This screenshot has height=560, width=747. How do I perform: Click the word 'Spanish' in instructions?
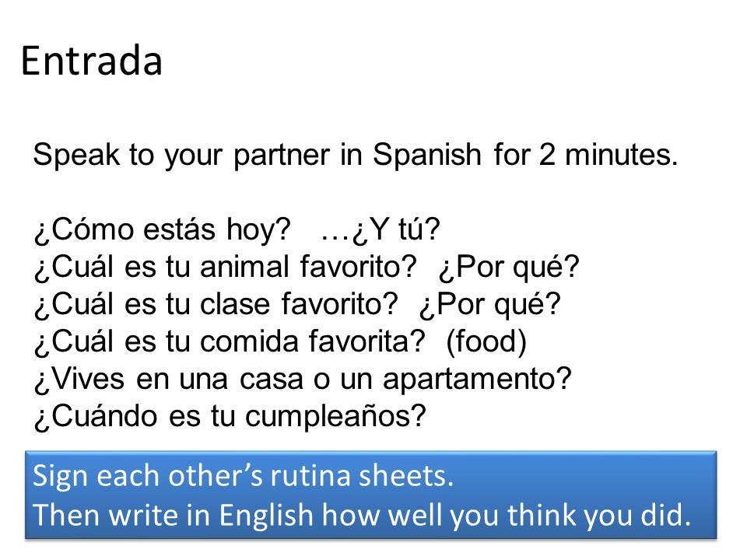427,155
